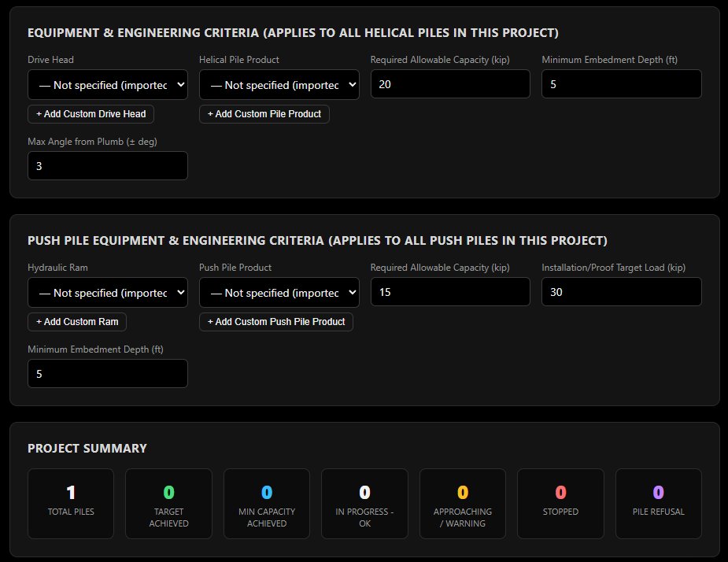Click the Installation/Proof Target Load label
This screenshot has height=562, width=728.
(x=613, y=268)
